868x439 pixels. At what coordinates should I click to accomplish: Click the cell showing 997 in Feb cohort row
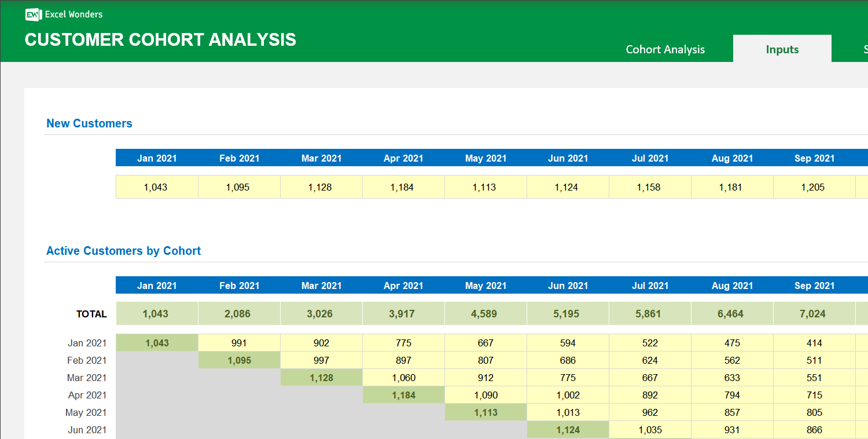point(321,360)
